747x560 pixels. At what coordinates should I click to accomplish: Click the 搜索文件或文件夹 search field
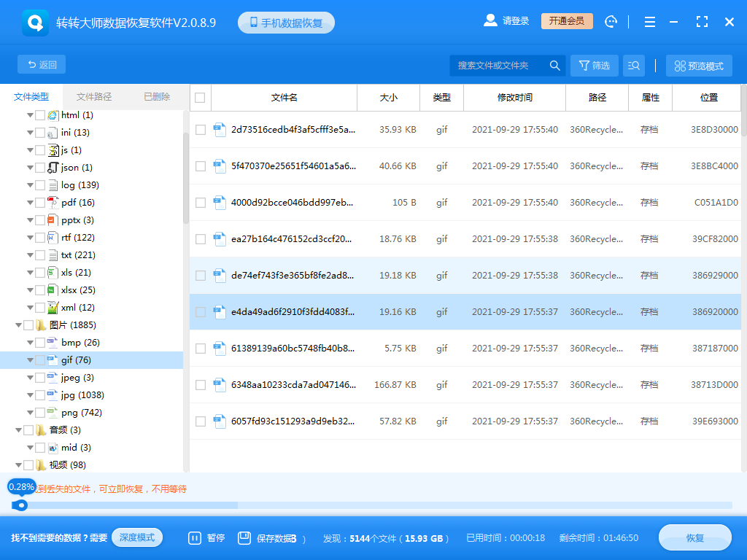(x=496, y=65)
